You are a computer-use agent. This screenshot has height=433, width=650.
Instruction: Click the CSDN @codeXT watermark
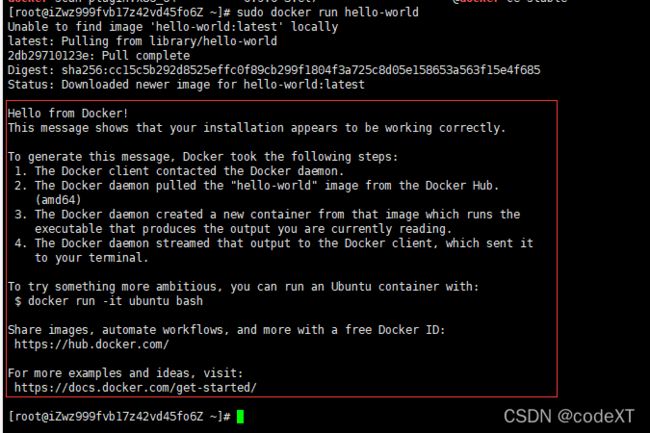click(569, 416)
